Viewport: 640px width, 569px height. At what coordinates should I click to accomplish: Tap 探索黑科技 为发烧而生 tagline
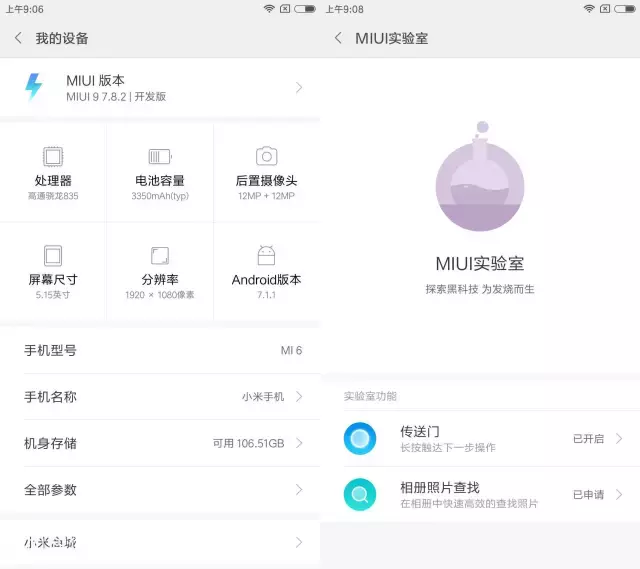click(480, 289)
